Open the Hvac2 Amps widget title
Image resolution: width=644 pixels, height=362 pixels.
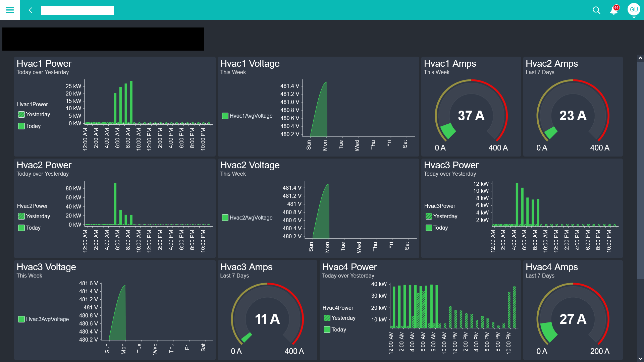coord(551,64)
